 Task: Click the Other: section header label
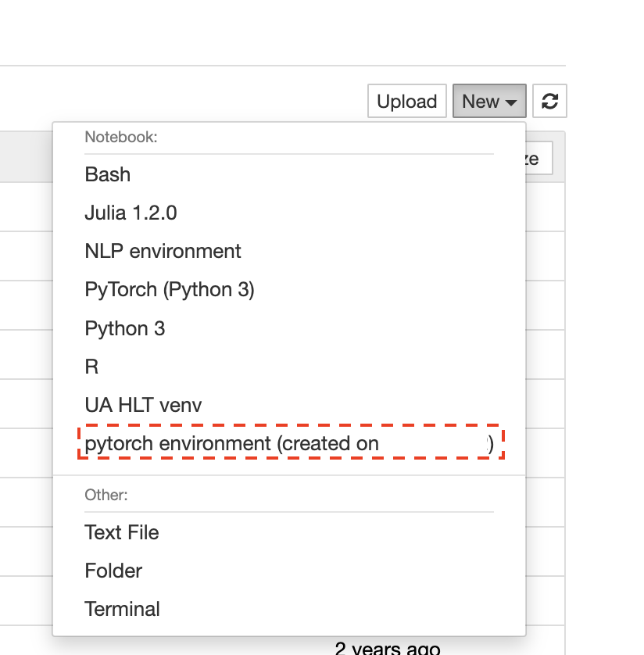[x=106, y=495]
